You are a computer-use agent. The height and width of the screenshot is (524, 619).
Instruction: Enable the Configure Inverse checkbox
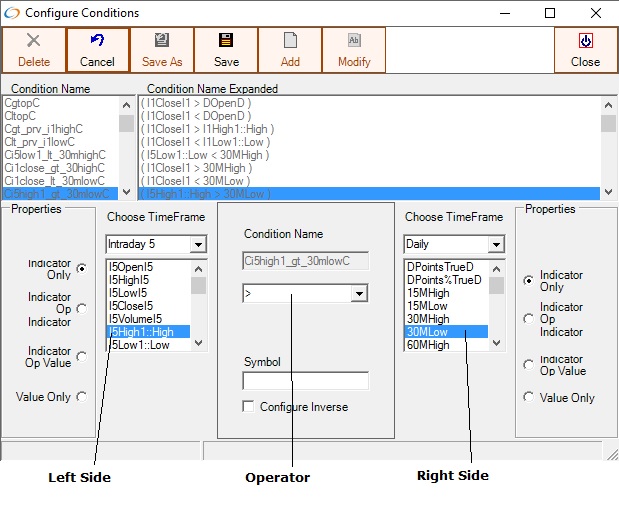click(x=249, y=407)
